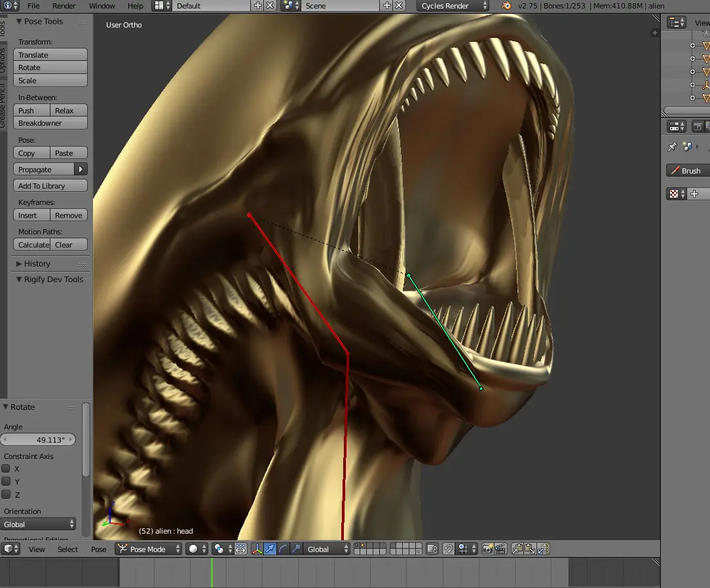
Task: Open 3D View editor type selector
Action: (11, 549)
